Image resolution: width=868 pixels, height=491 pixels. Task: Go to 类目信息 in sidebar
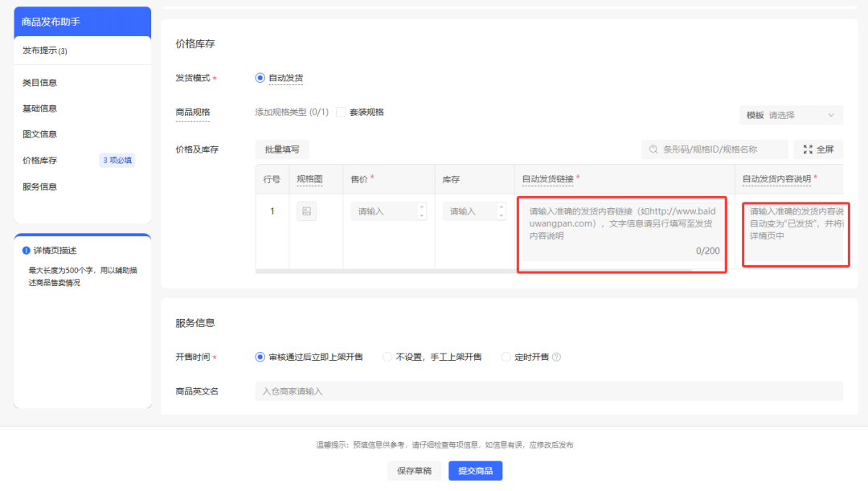pos(39,83)
